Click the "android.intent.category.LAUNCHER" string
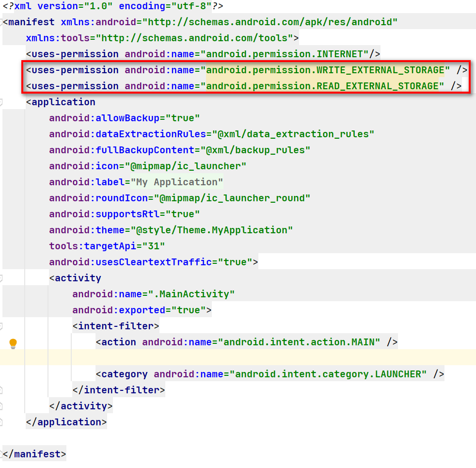The height and width of the screenshot is (468, 476). [x=328, y=374]
